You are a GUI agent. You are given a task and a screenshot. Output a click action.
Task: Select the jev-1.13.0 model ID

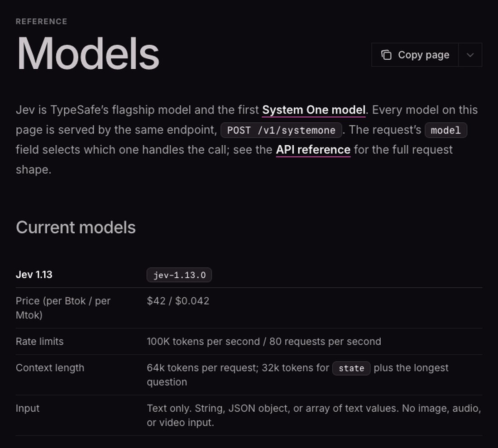point(179,275)
